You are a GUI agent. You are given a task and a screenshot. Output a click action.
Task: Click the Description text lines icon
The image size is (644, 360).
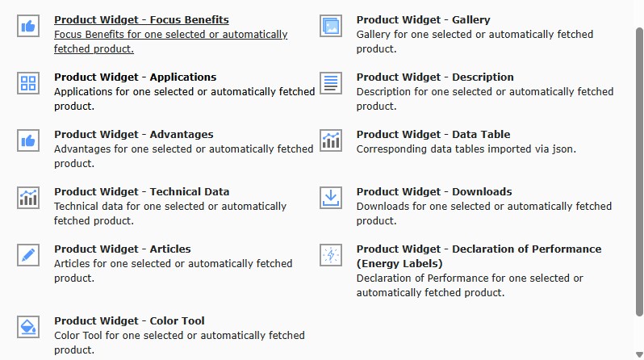click(331, 83)
